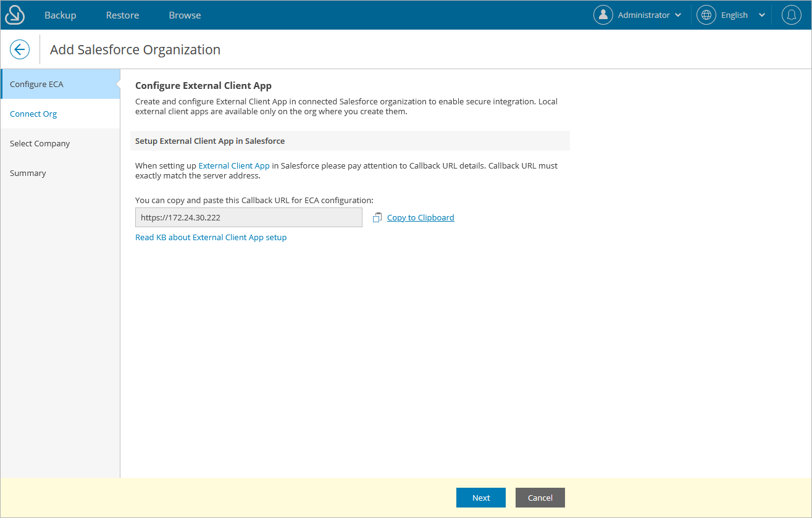The width and height of the screenshot is (812, 518).
Task: Click the back arrow to return
Action: tap(19, 49)
